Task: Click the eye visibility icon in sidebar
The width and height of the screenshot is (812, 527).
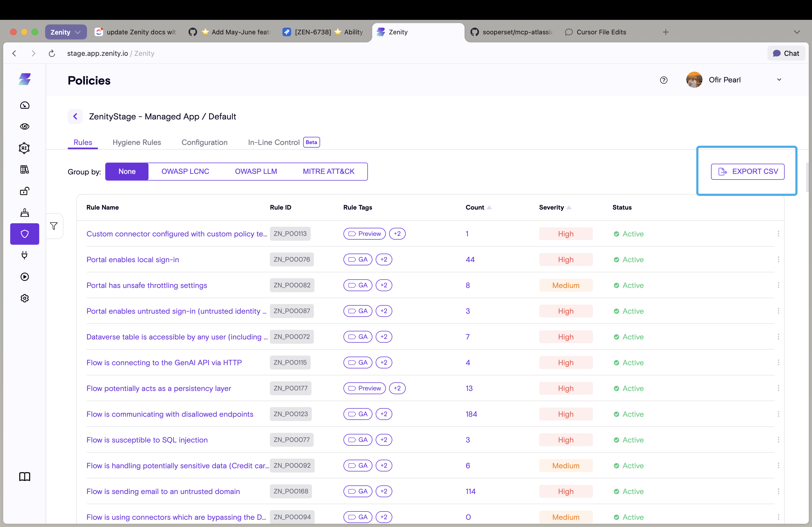Action: tap(24, 126)
